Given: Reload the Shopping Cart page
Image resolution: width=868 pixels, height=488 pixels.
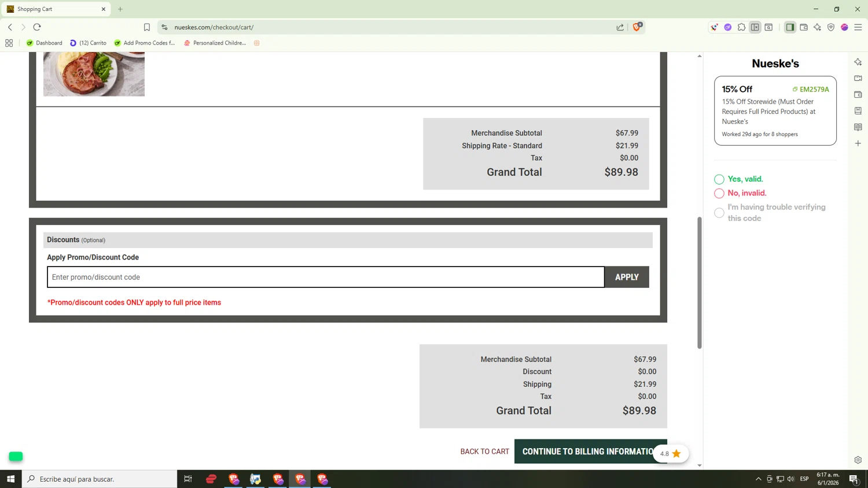Looking at the screenshot, I should [x=37, y=27].
